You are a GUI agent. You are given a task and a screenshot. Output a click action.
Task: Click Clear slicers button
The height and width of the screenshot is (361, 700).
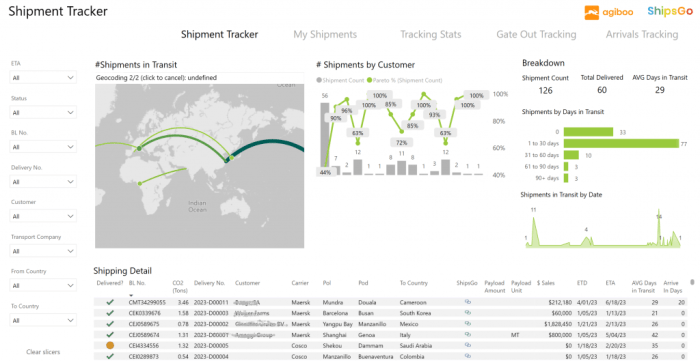coord(43,352)
